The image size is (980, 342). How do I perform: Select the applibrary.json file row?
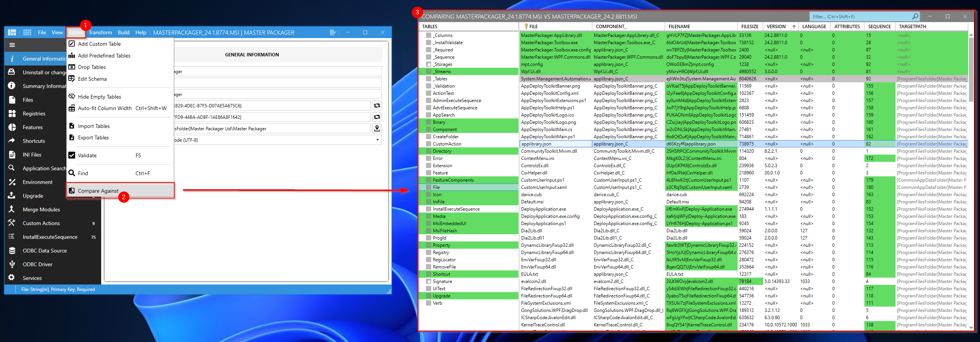coord(744,144)
